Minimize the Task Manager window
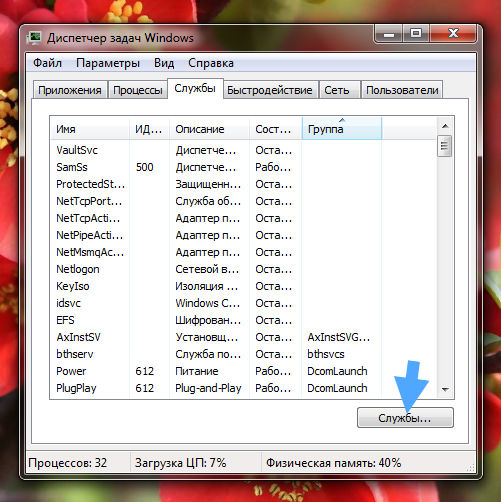 (389, 34)
